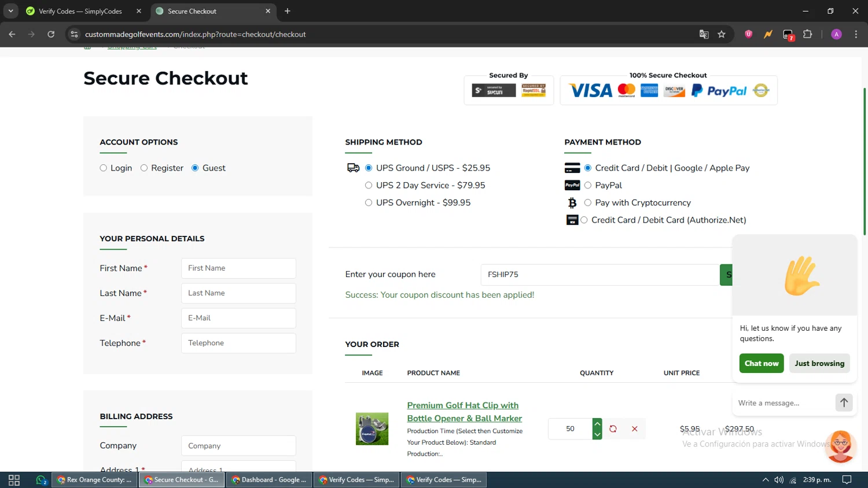Click the Sucuri secured-by badge

[x=494, y=91]
